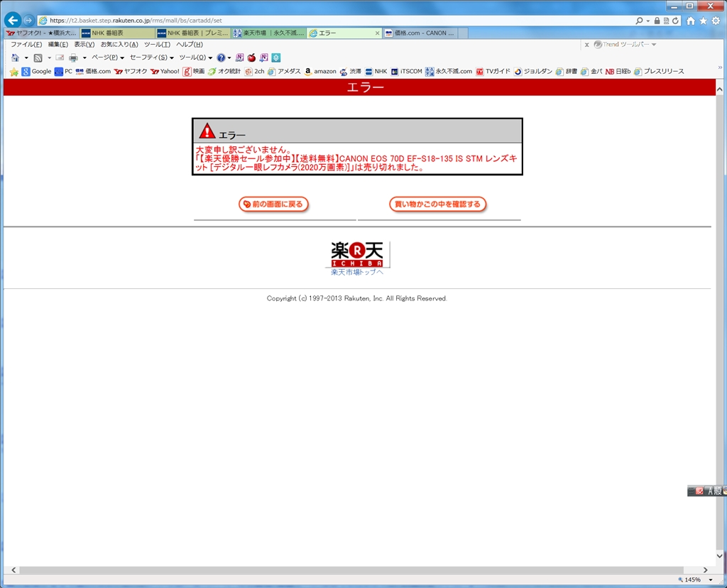
Task: Close the Trend toolbar with x
Action: (586, 45)
